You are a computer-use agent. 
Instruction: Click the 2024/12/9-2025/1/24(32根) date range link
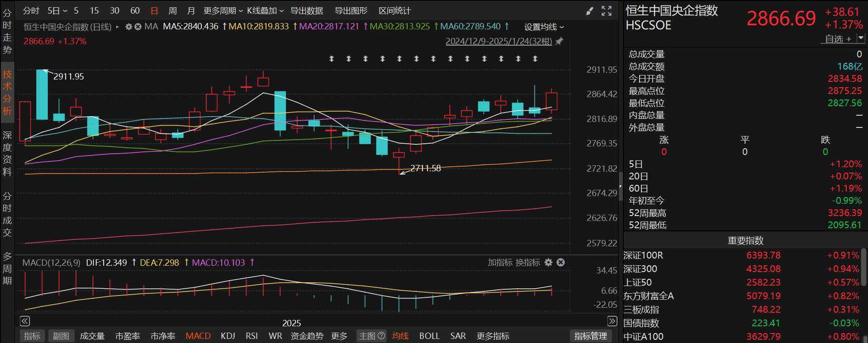[x=499, y=41]
